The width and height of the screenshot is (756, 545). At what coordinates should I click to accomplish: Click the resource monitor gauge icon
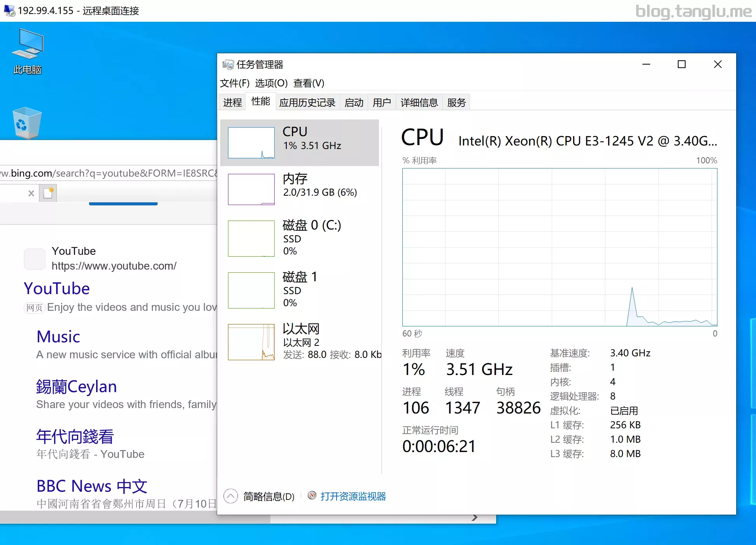click(x=312, y=495)
